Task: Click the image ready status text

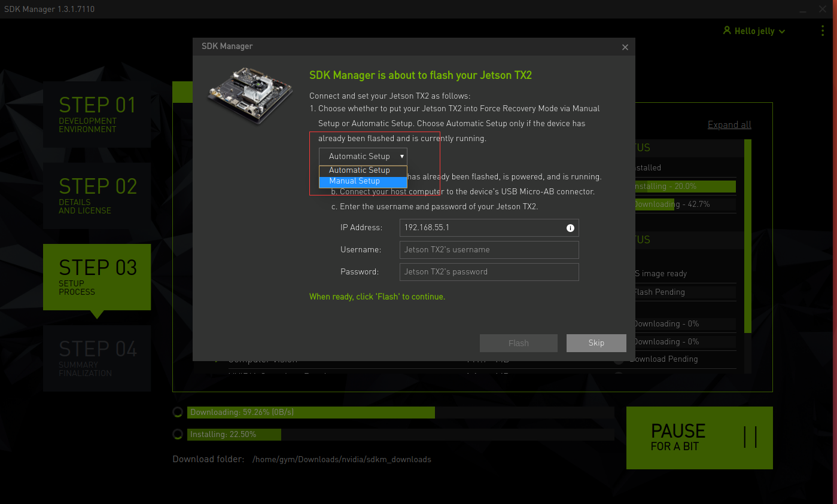Action: [661, 274]
